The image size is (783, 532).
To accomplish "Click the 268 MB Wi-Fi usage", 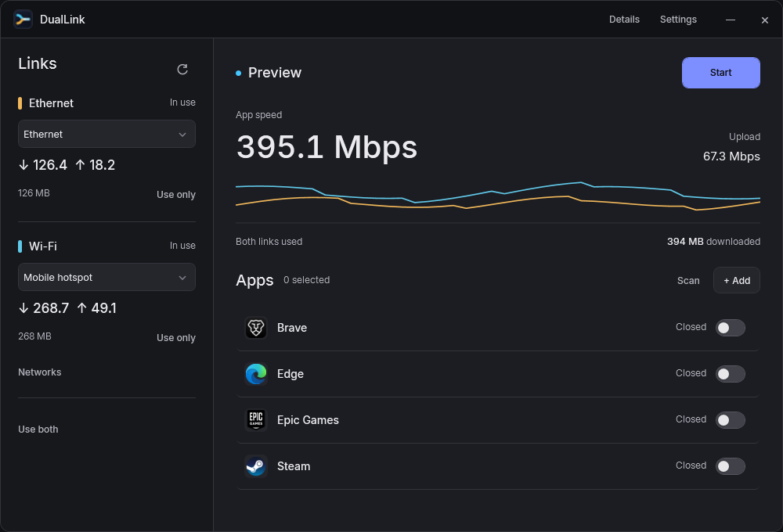I will [34, 336].
